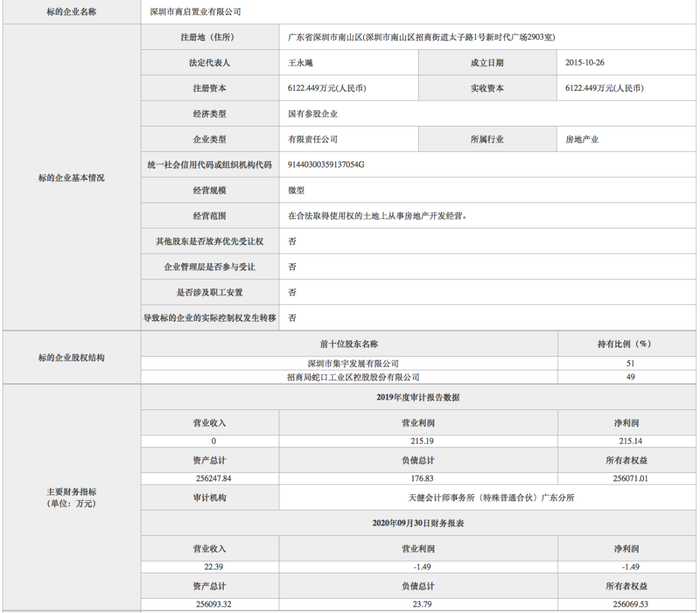Select the 标的企业名称 header cell
The height and width of the screenshot is (613, 700).
pos(71,12)
